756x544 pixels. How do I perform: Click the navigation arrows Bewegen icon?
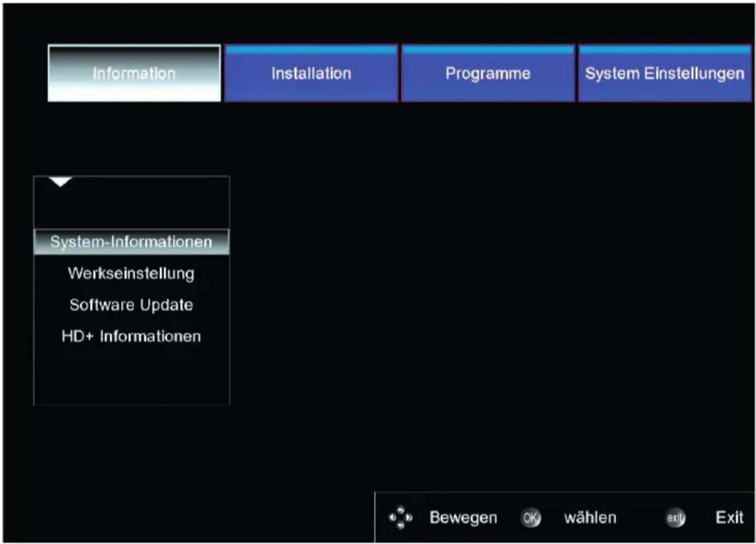(401, 517)
